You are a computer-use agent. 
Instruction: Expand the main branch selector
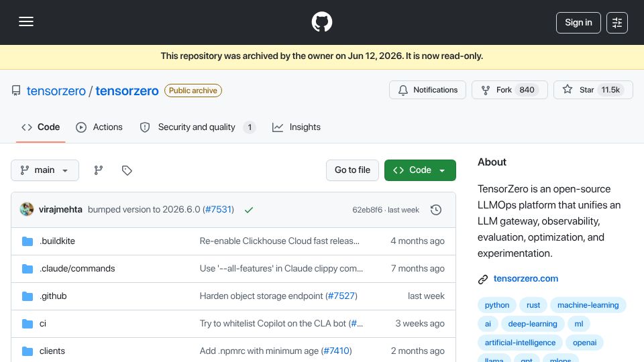pos(45,170)
